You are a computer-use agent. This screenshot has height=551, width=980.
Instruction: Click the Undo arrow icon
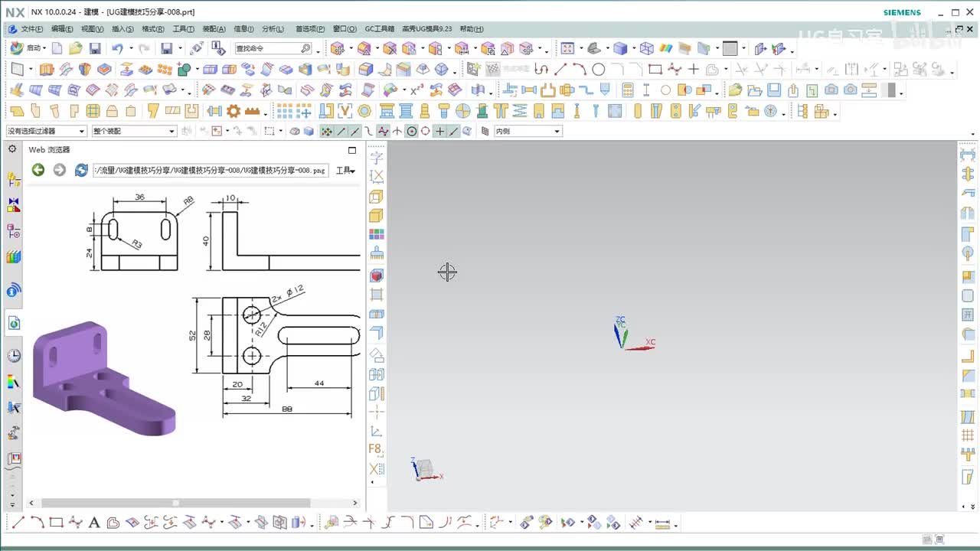117,48
